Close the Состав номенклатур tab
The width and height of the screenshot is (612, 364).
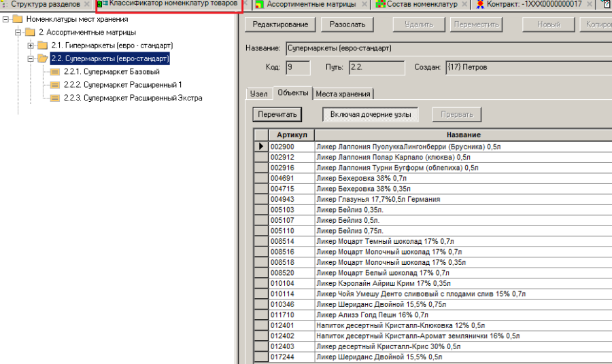(464, 4)
